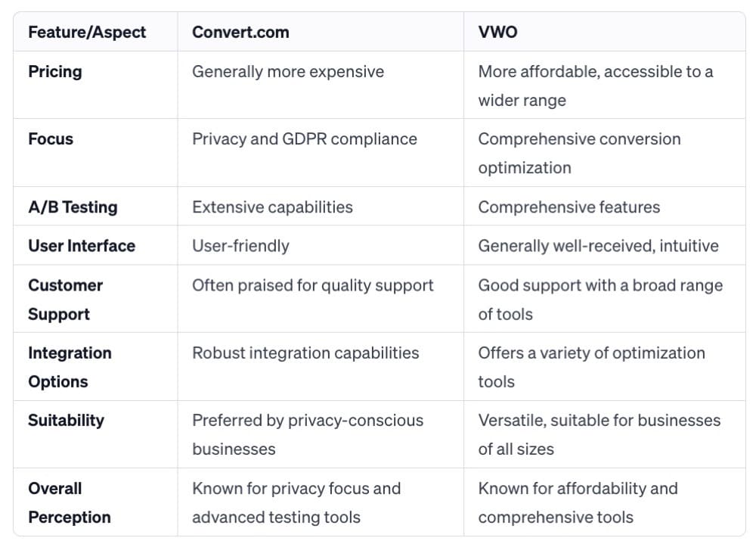756x544 pixels.
Task: Click the "User Interface" row label
Action: click(82, 246)
